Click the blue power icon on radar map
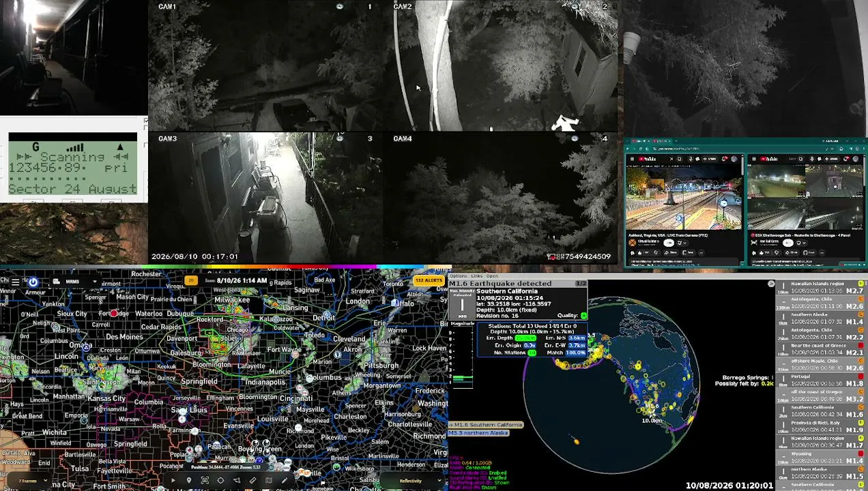 tap(33, 282)
